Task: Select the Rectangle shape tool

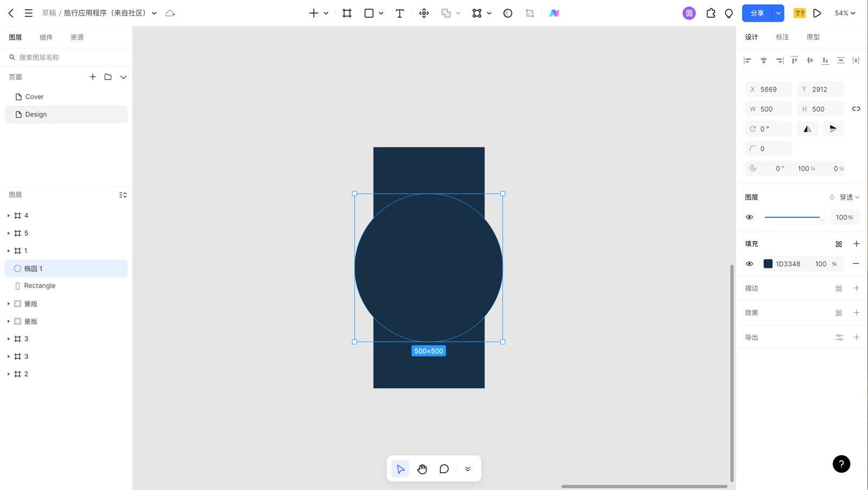Action: click(369, 13)
